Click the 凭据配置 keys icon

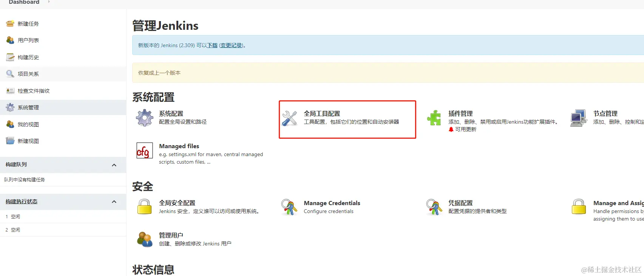(x=434, y=207)
